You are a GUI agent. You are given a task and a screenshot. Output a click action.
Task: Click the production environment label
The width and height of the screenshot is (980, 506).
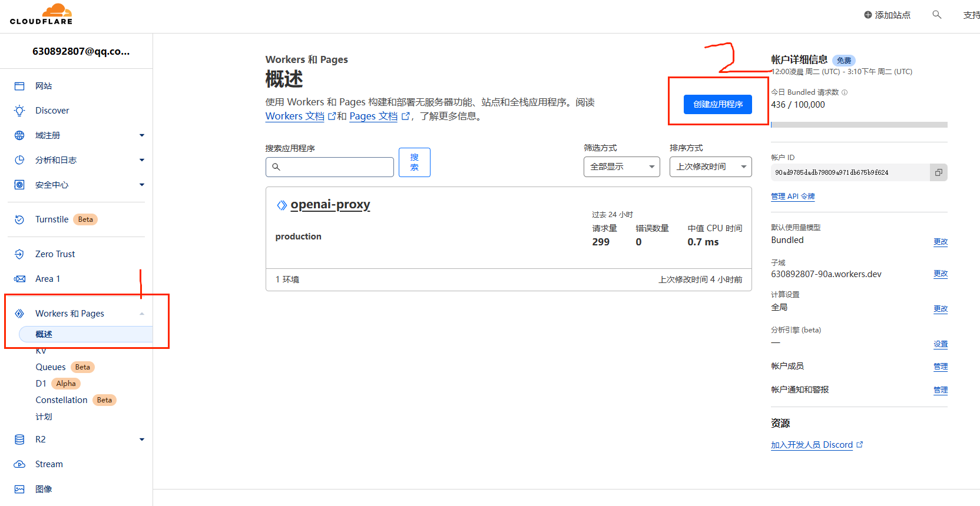(299, 237)
